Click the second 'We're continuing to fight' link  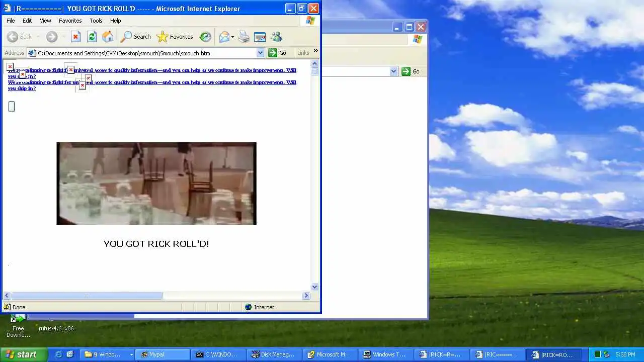click(x=152, y=85)
